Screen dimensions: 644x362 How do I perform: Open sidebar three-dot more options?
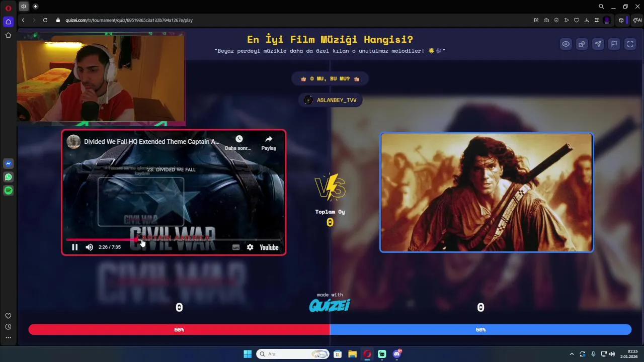[x=8, y=337]
